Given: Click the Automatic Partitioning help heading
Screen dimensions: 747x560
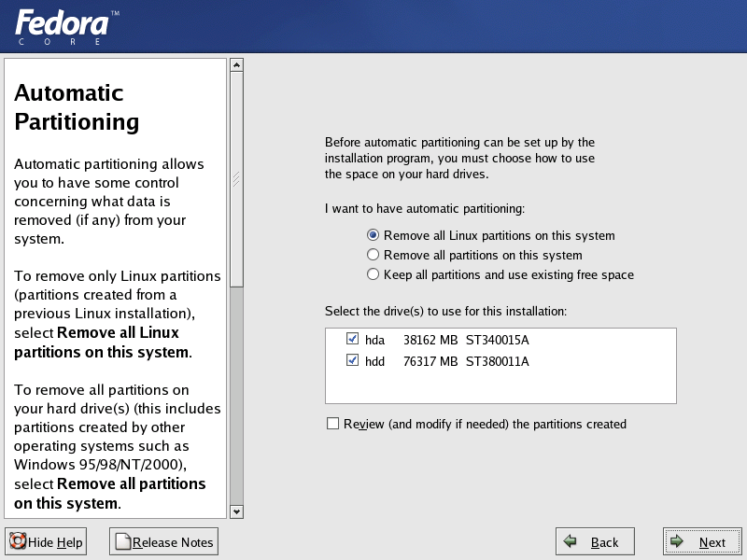Looking at the screenshot, I should pos(77,107).
